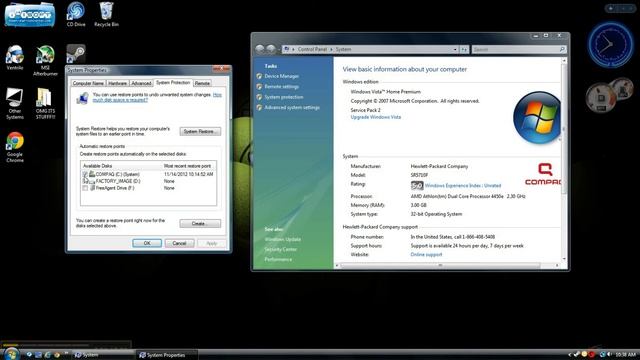Click the Compaq logo
Viewport: 640px width, 360px height.
point(543,174)
